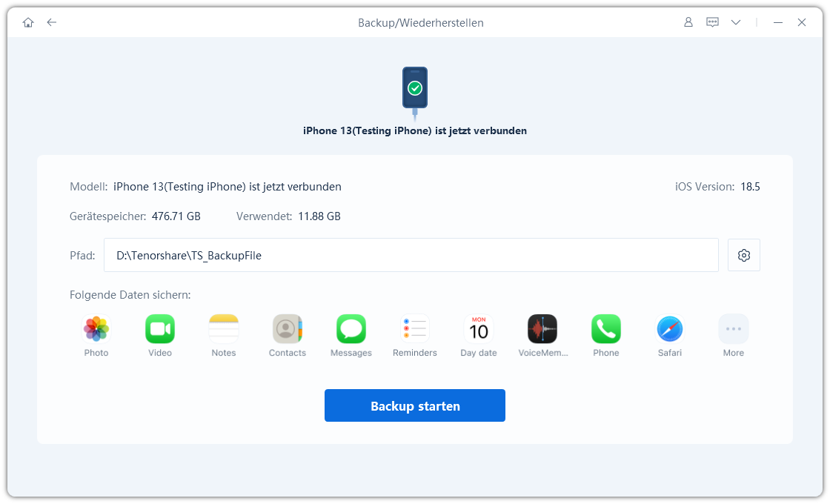Viewport: 830px width, 504px height.
Task: Select the Video backup icon
Action: 160,329
